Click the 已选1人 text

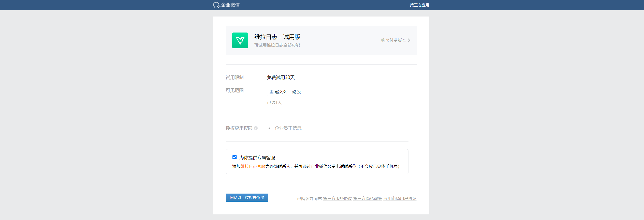274,103
